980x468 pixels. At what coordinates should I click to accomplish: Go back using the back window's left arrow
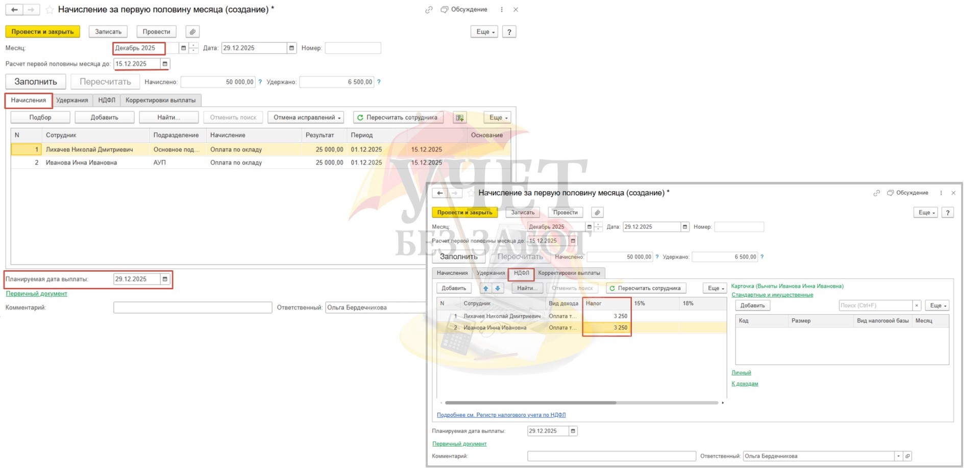coord(14,10)
